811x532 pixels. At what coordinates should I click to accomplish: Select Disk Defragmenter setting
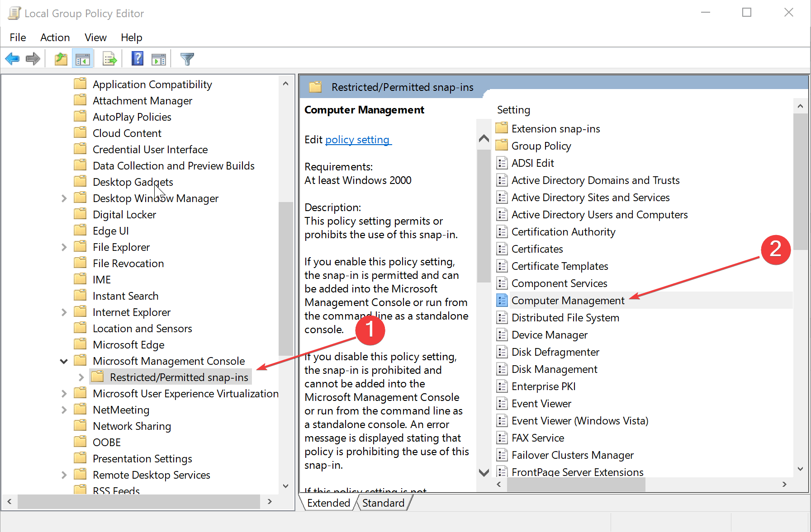(555, 352)
